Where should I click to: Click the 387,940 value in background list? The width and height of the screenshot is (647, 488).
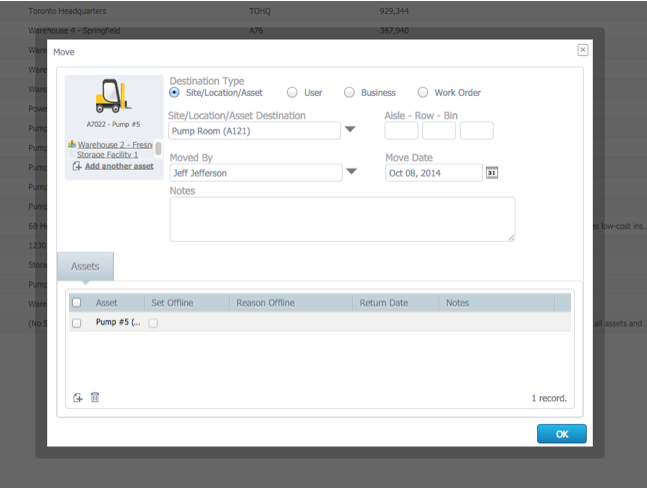394,31
